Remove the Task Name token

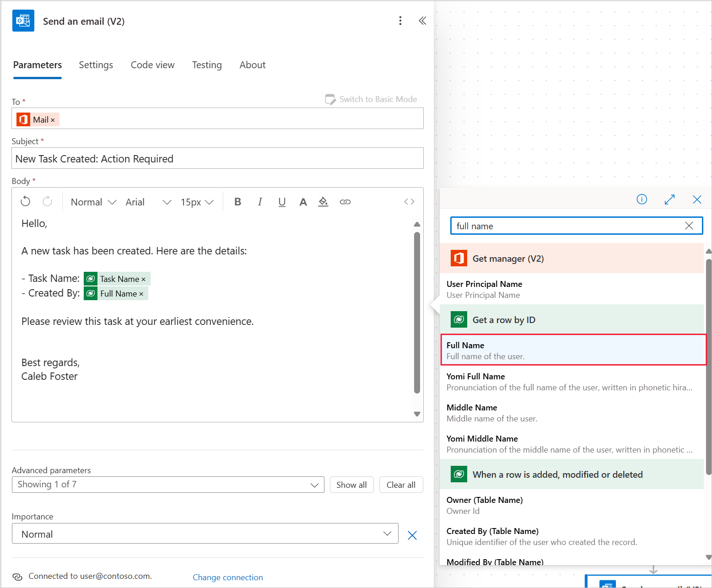point(143,279)
